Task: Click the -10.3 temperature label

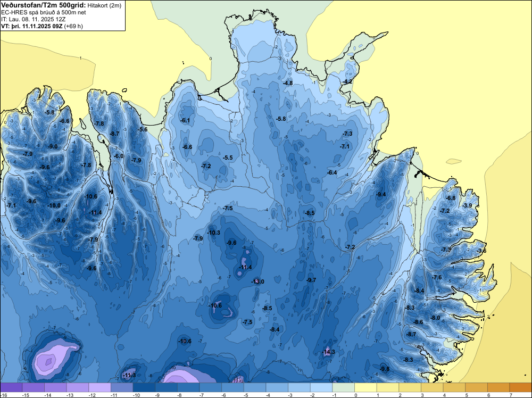Action: 213,233
